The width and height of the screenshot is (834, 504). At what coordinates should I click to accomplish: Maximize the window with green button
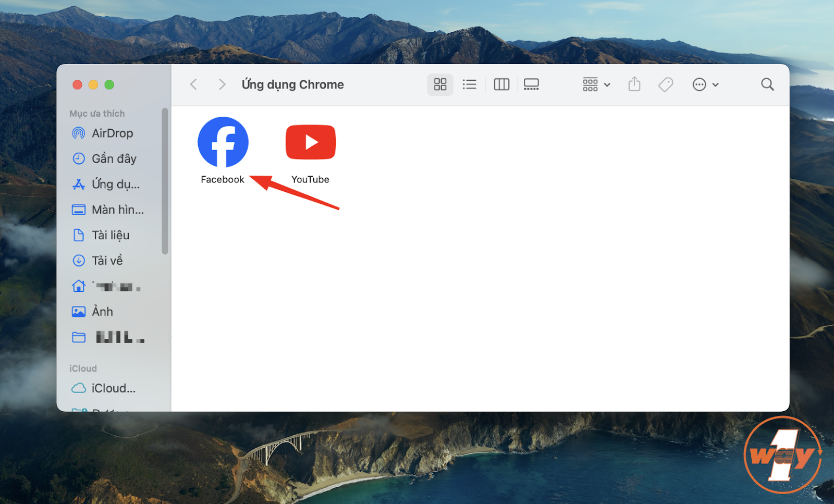(x=109, y=84)
